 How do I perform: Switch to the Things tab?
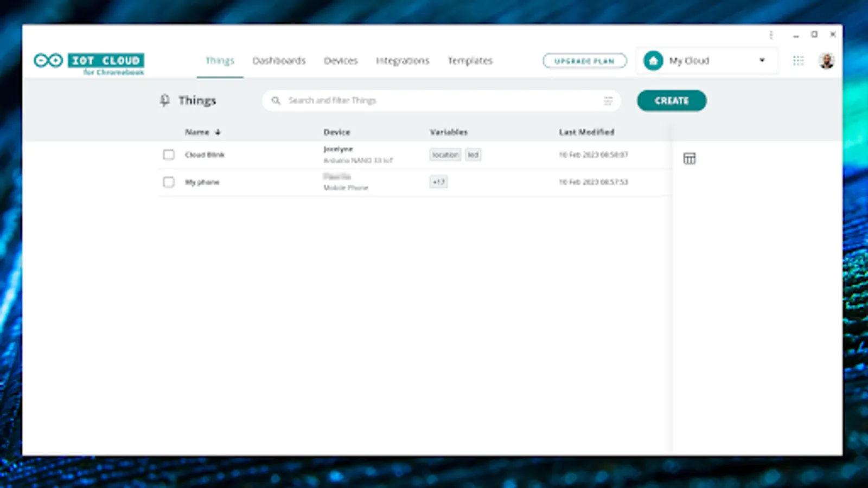tap(220, 61)
